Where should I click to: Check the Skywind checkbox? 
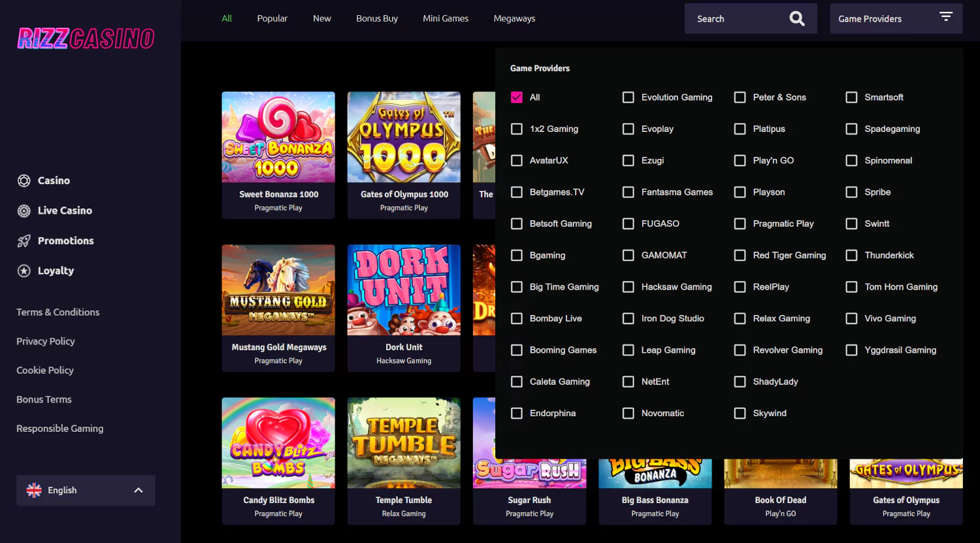(x=740, y=414)
